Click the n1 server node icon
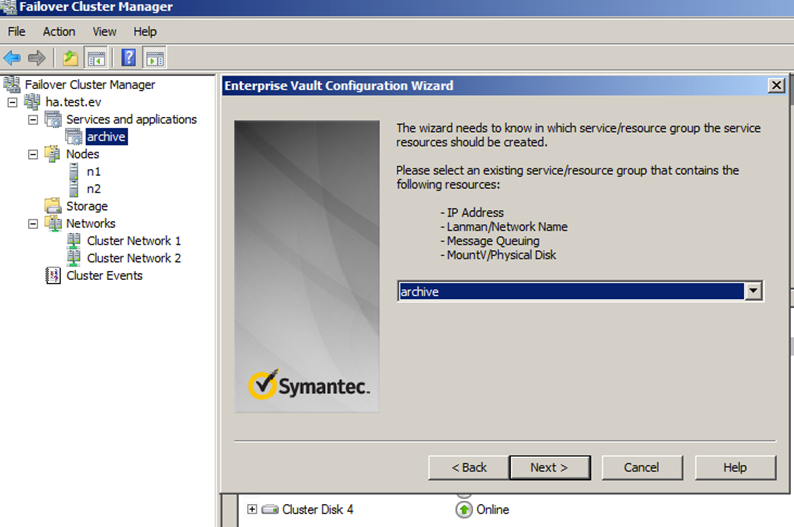The height and width of the screenshot is (527, 794). (x=74, y=172)
